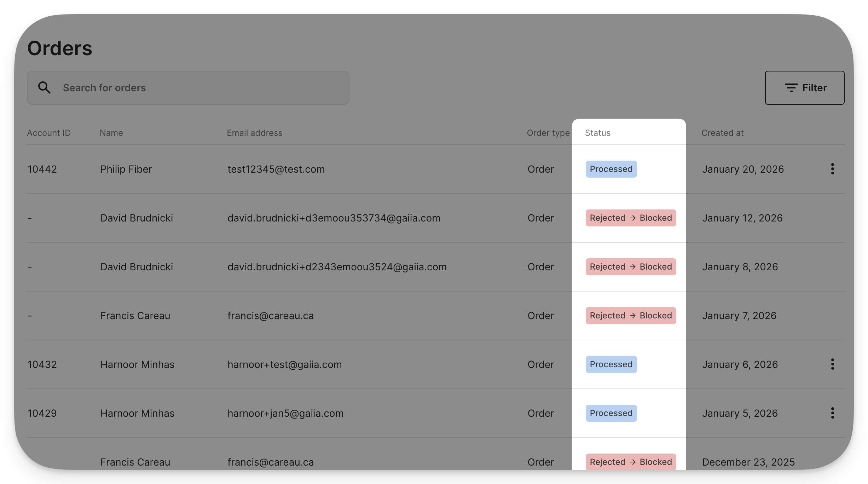Click the Processed badge for Philip Fiber

coord(611,169)
